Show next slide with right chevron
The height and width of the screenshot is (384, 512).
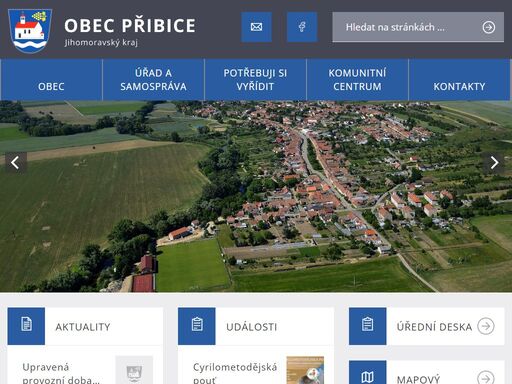pyautogui.click(x=494, y=163)
